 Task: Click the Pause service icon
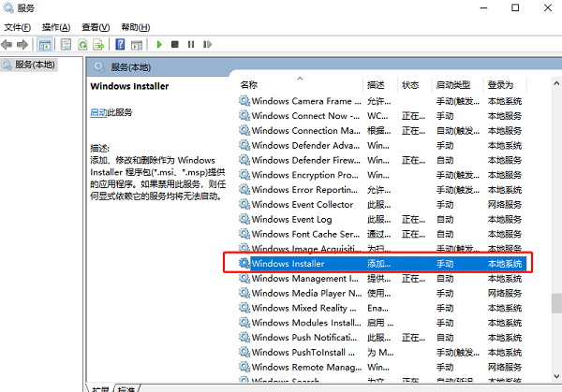click(x=191, y=44)
